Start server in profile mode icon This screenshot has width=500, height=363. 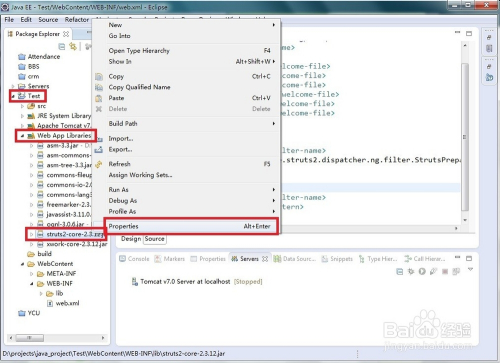[433, 271]
